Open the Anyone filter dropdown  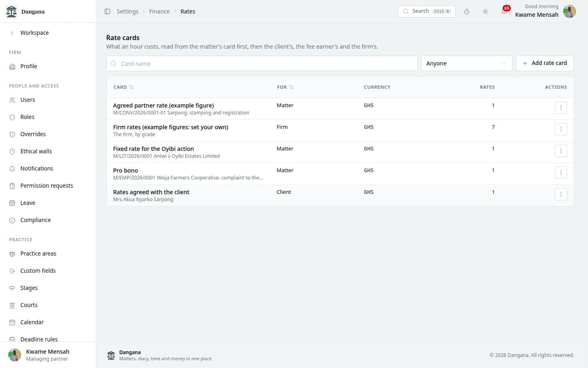466,63
